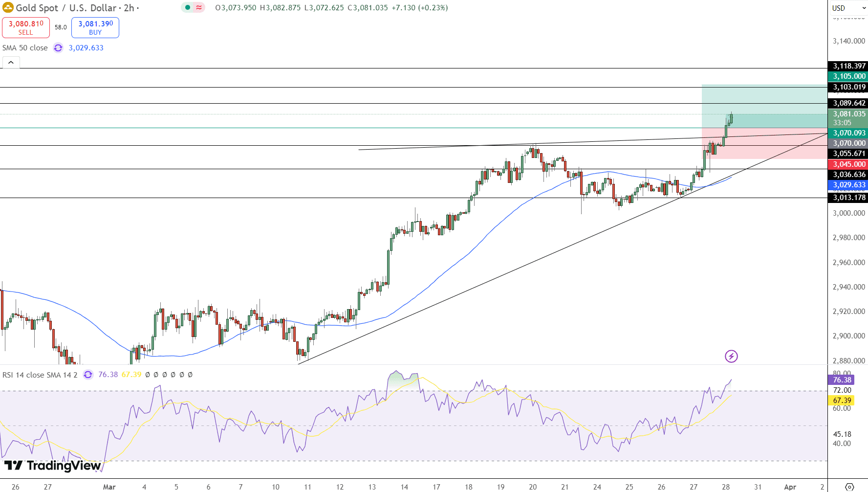The height and width of the screenshot is (492, 868).
Task: Click the 3,118.397 price label
Action: click(x=848, y=66)
